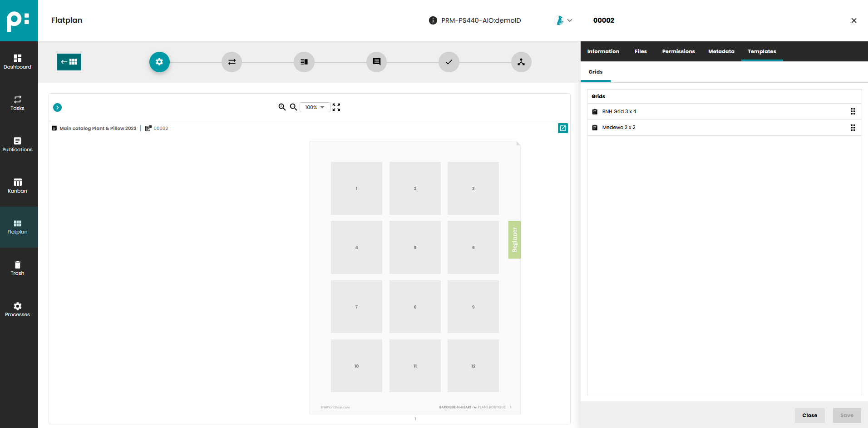
Task: Open the Permissions tab
Action: (678, 51)
